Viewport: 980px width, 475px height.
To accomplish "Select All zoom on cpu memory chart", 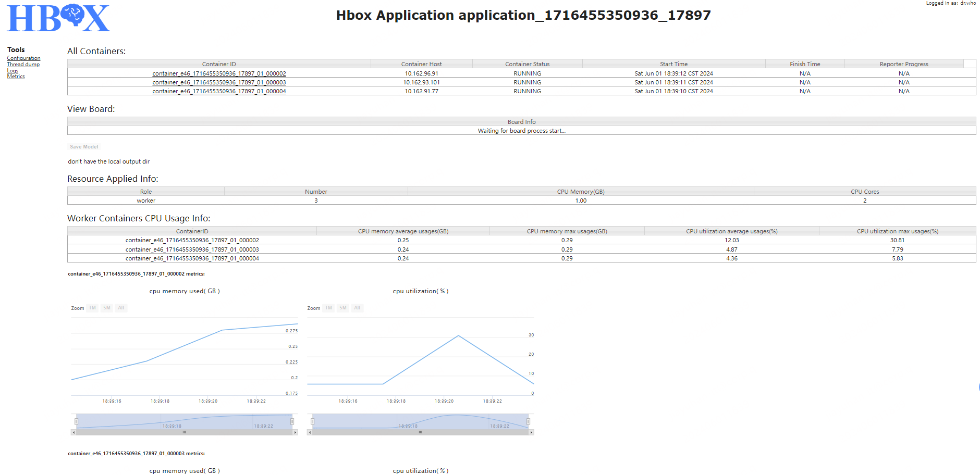I will tap(121, 308).
